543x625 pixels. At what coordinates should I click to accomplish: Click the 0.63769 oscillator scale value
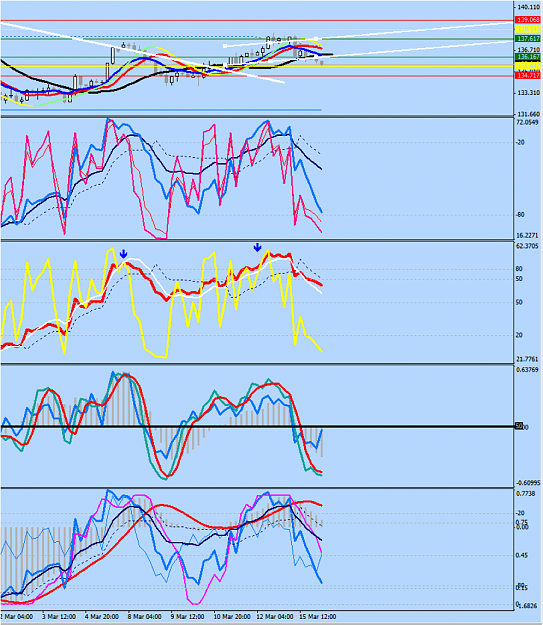(x=527, y=370)
